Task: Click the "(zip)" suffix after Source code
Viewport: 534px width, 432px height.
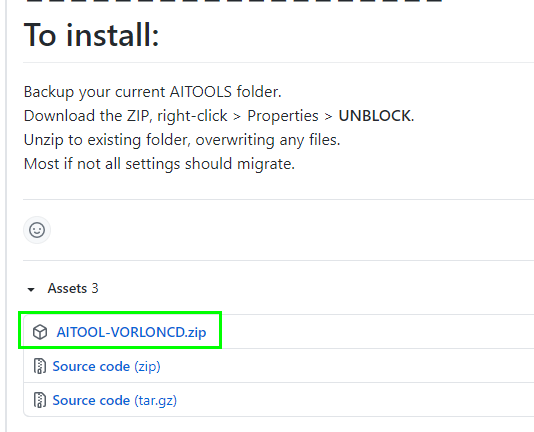Action: pyautogui.click(x=147, y=367)
